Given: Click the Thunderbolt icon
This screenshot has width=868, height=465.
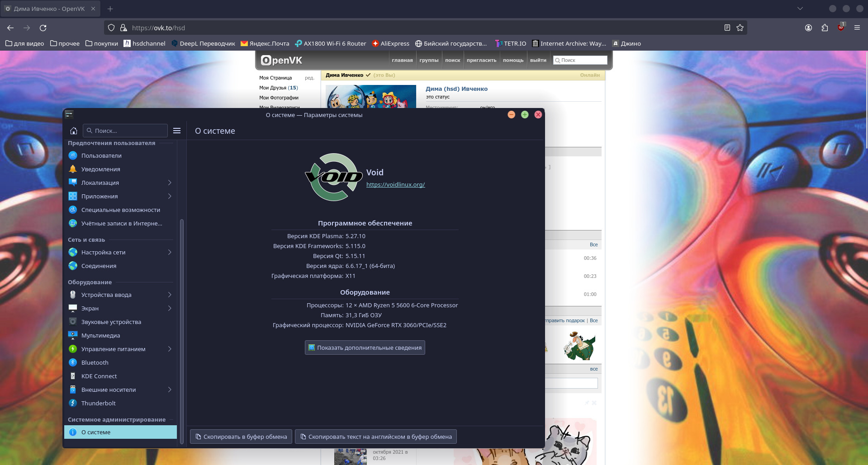Looking at the screenshot, I should click(x=73, y=403).
